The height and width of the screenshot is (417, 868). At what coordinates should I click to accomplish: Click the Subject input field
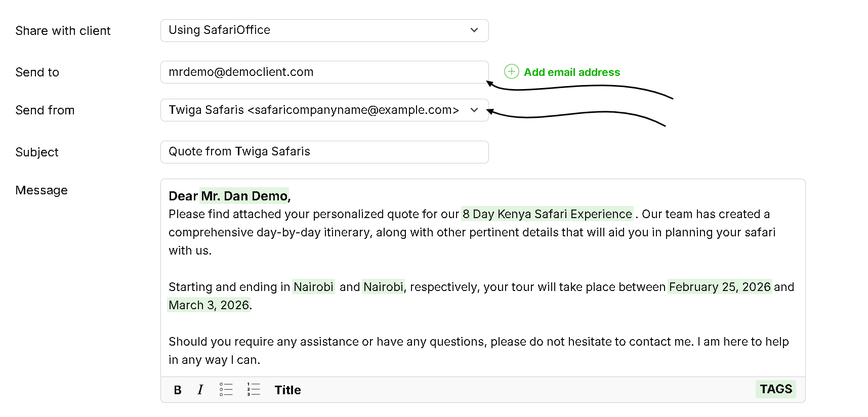tap(324, 152)
